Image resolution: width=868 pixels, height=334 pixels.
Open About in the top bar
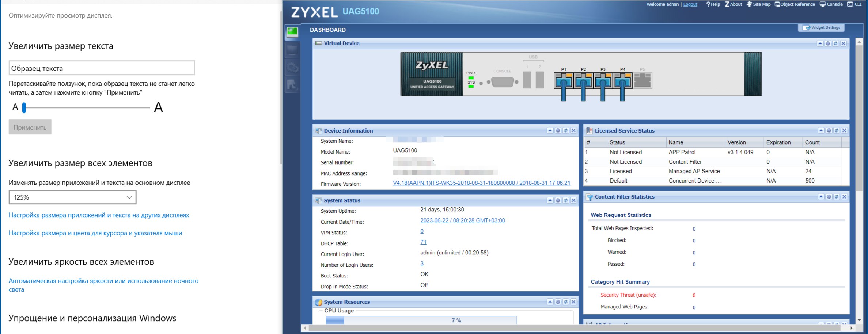click(x=734, y=4)
